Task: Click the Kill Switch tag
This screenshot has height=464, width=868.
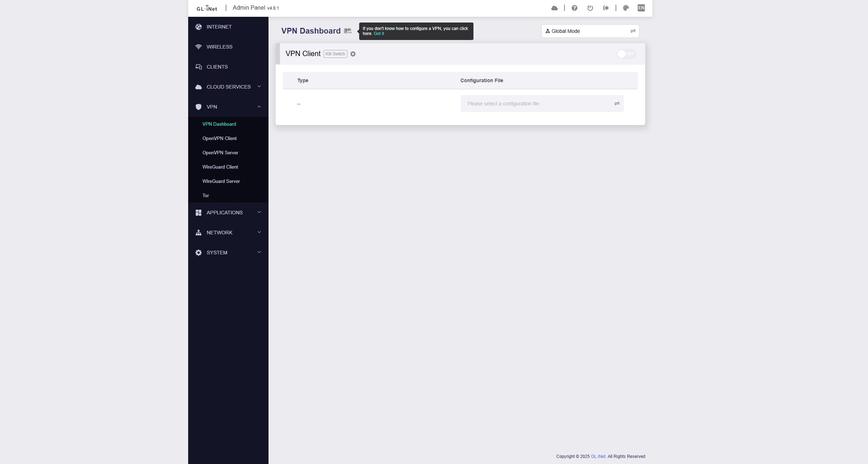Action: (x=335, y=54)
